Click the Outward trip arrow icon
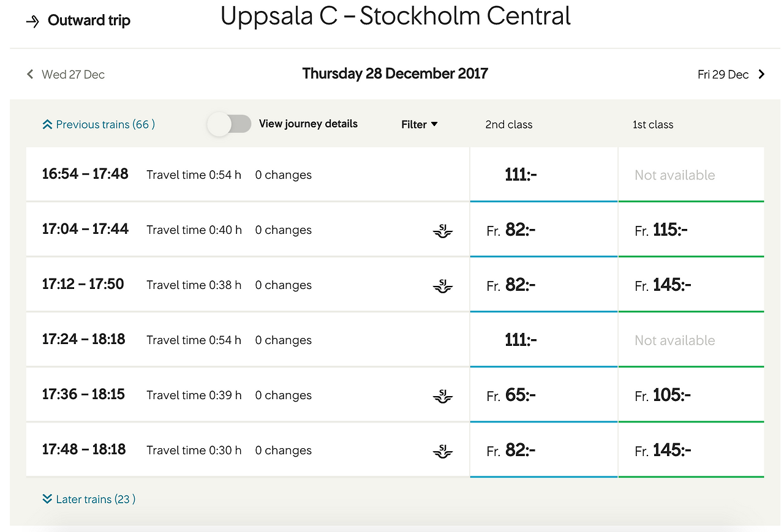This screenshot has width=784, height=532. pyautogui.click(x=32, y=21)
